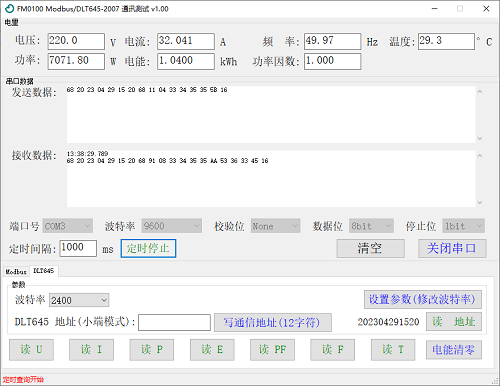Click inside the 接收数据 text area
The width and height of the screenshot is (500, 386).
[271, 179]
